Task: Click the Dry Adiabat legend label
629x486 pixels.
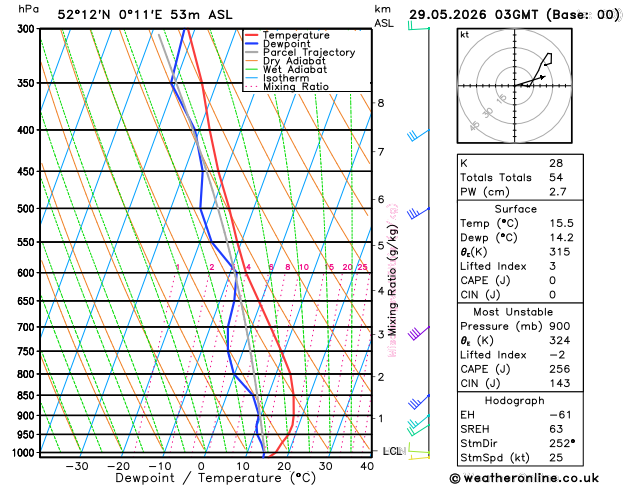Action: pyautogui.click(x=294, y=61)
